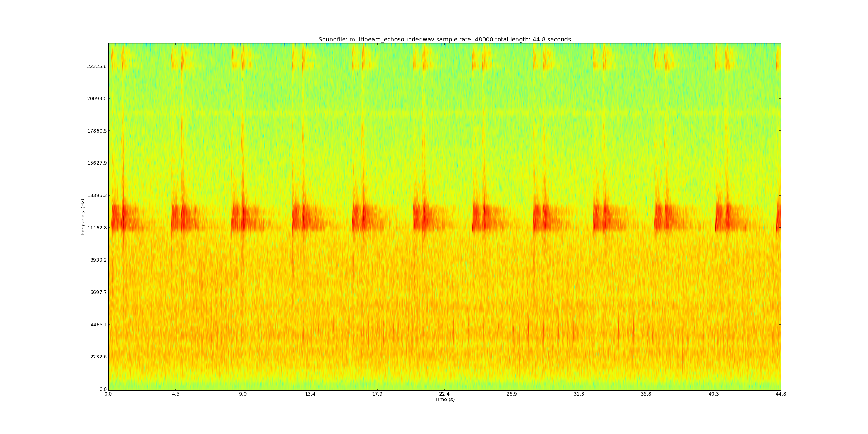Click the 13.4 second time tick label
The width and height of the screenshot is (868, 434).
pyautogui.click(x=310, y=394)
